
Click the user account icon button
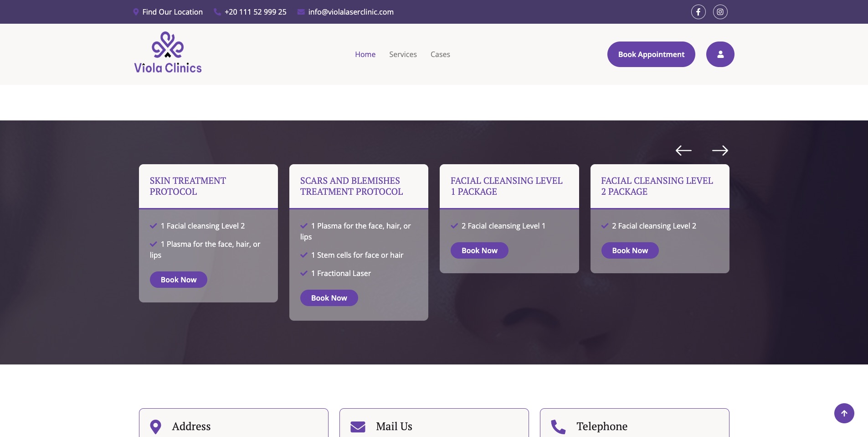click(720, 54)
